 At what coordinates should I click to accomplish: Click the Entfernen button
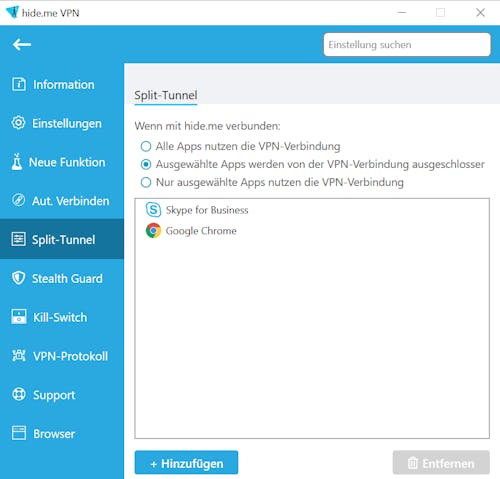[441, 463]
